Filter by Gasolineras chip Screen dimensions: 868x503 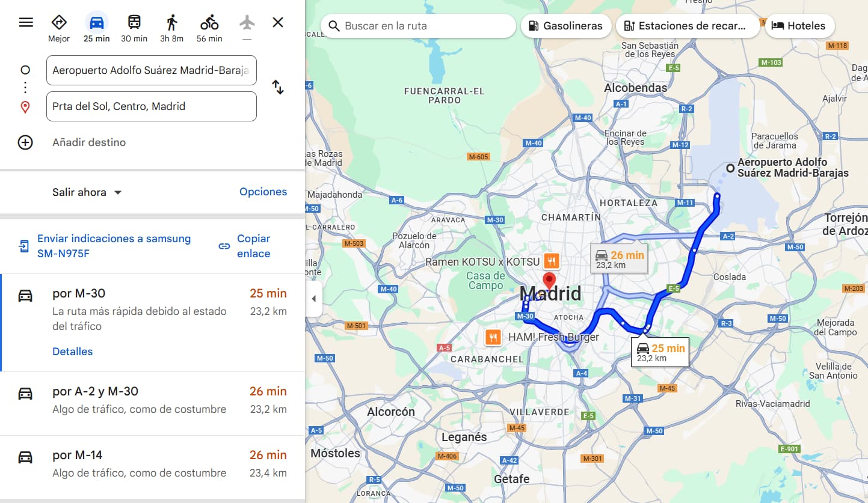pyautogui.click(x=566, y=26)
